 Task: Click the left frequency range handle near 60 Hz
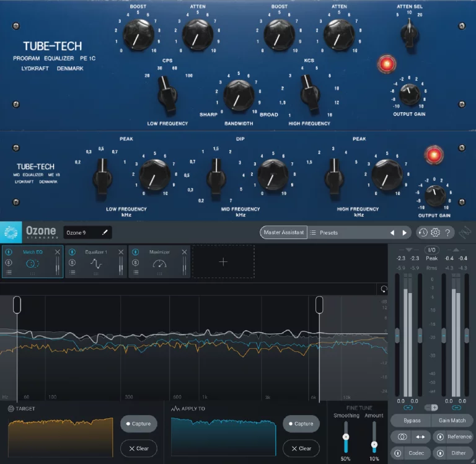pyautogui.click(x=17, y=305)
